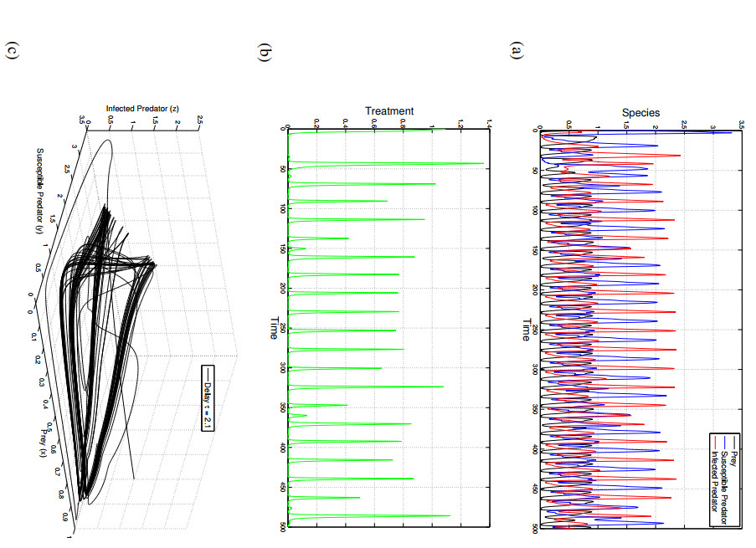Click Time axis label of Treatment plot

[x=274, y=328]
